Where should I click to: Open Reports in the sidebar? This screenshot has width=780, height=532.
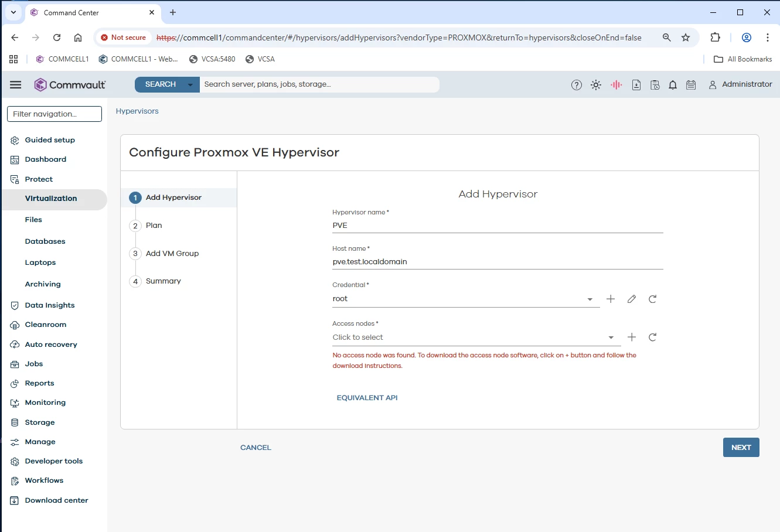39,383
